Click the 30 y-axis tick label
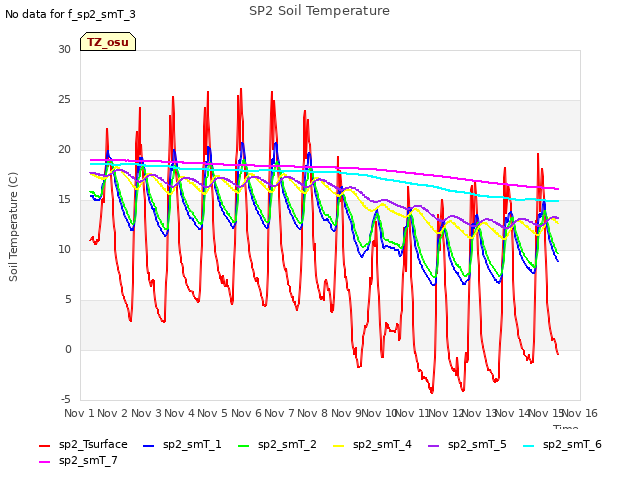This screenshot has width=640, height=480. (x=64, y=49)
